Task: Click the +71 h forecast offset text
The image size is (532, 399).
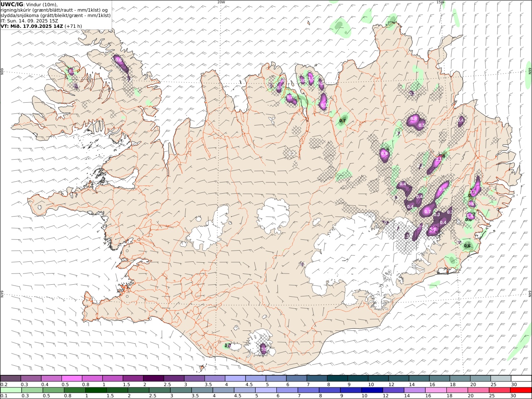Action: click(73, 26)
